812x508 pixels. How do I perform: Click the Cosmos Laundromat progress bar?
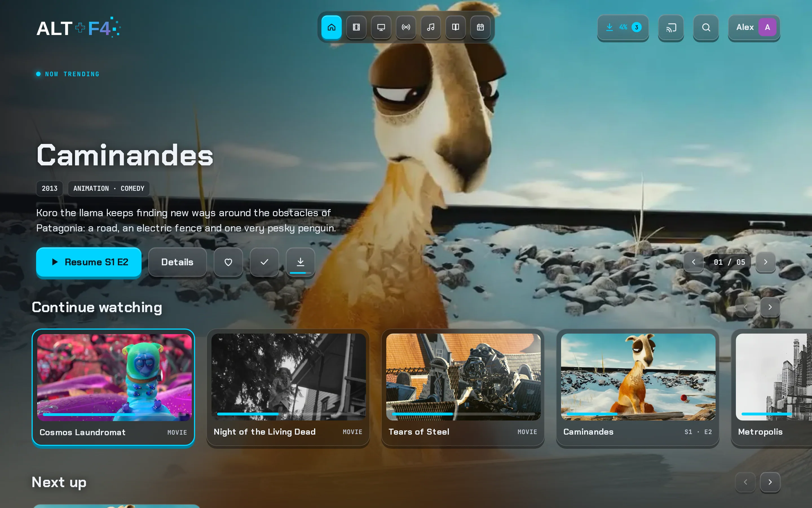pos(114,415)
